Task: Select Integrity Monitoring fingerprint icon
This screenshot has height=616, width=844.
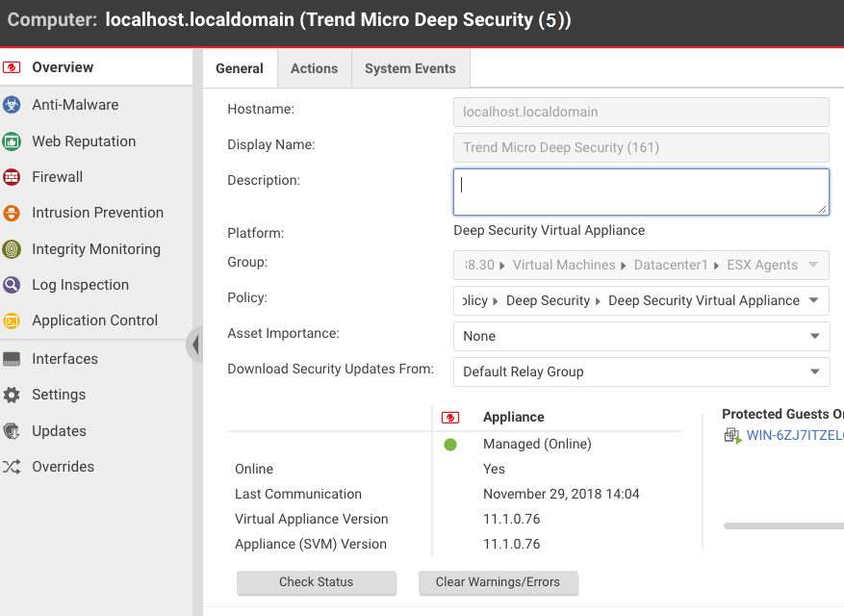Action: (12, 249)
